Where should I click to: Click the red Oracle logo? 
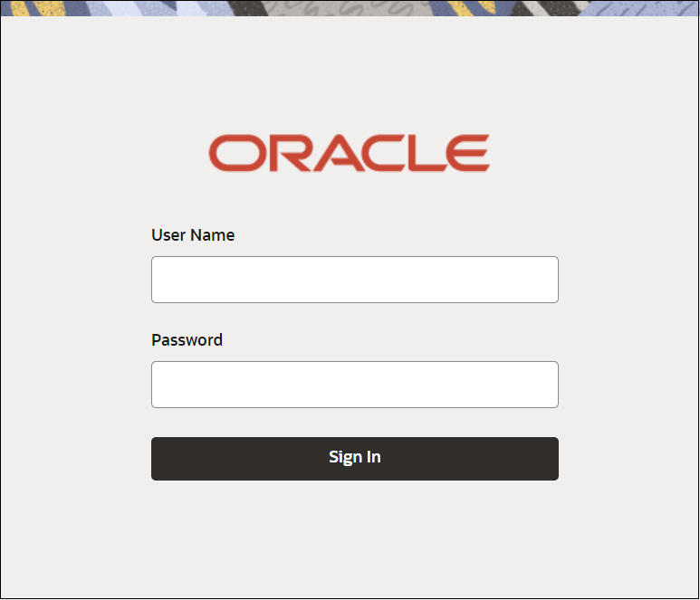coord(350,153)
